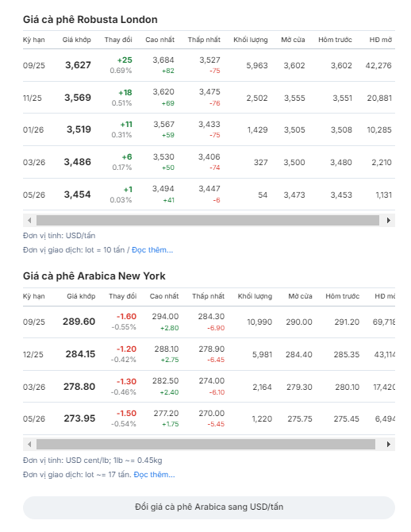Click Robusta table horizontal scrollbar thumb
Viewport: 411px width, 532px height.
(x=208, y=220)
